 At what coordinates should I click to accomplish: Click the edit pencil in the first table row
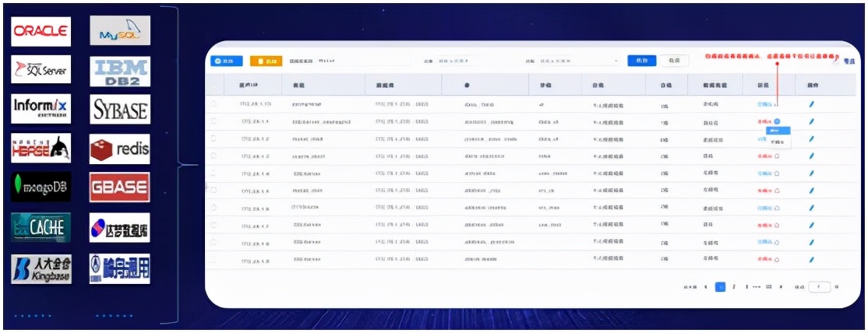tap(812, 104)
